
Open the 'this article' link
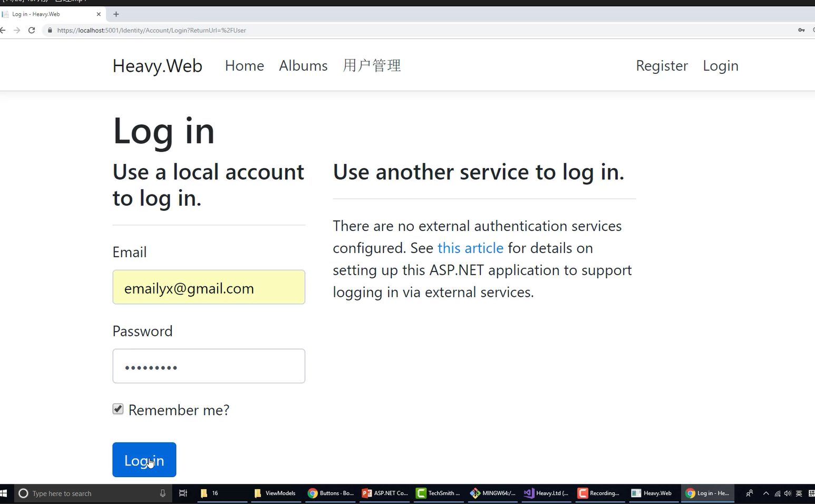(x=470, y=248)
